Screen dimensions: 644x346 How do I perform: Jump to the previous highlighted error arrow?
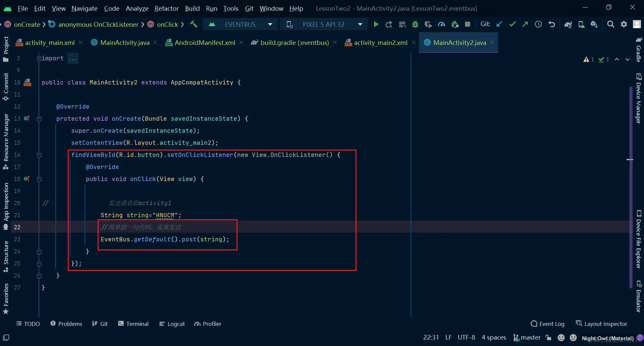pos(617,59)
